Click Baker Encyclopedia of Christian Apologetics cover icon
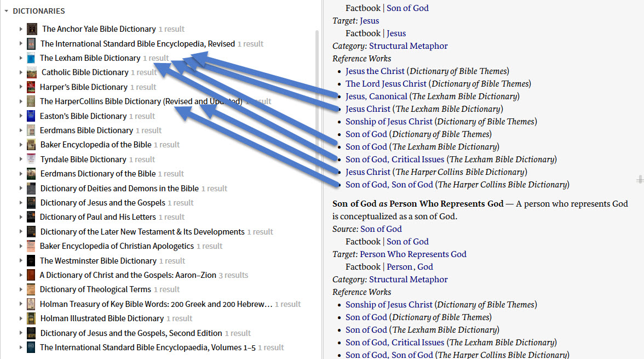This screenshot has height=359, width=644. pyautogui.click(x=31, y=246)
